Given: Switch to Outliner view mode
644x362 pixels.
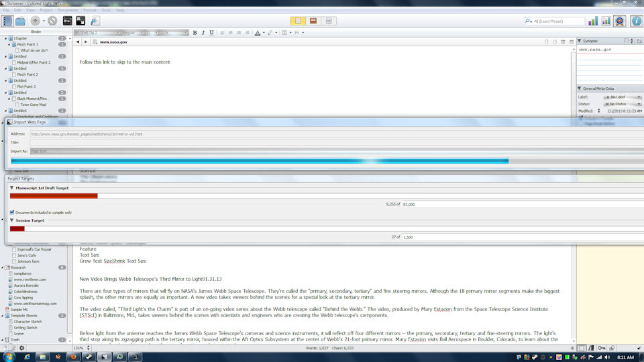Looking at the screenshot, I should (329, 21).
